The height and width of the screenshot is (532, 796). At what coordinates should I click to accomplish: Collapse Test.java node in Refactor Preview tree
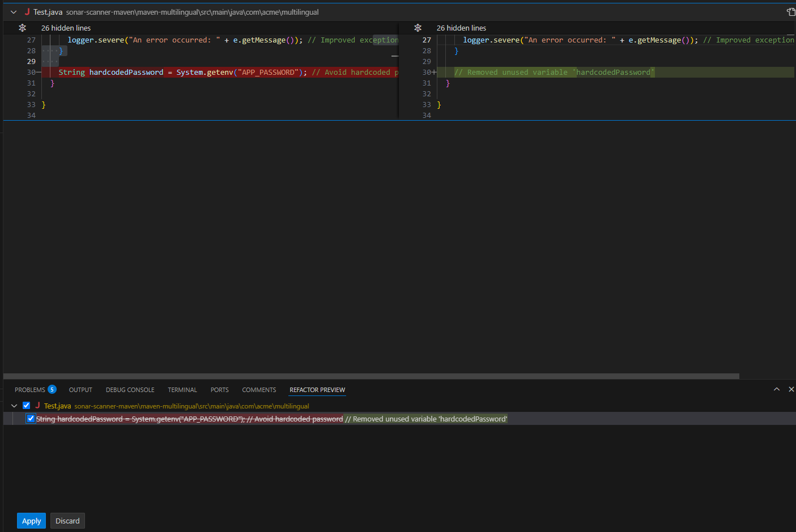14,406
